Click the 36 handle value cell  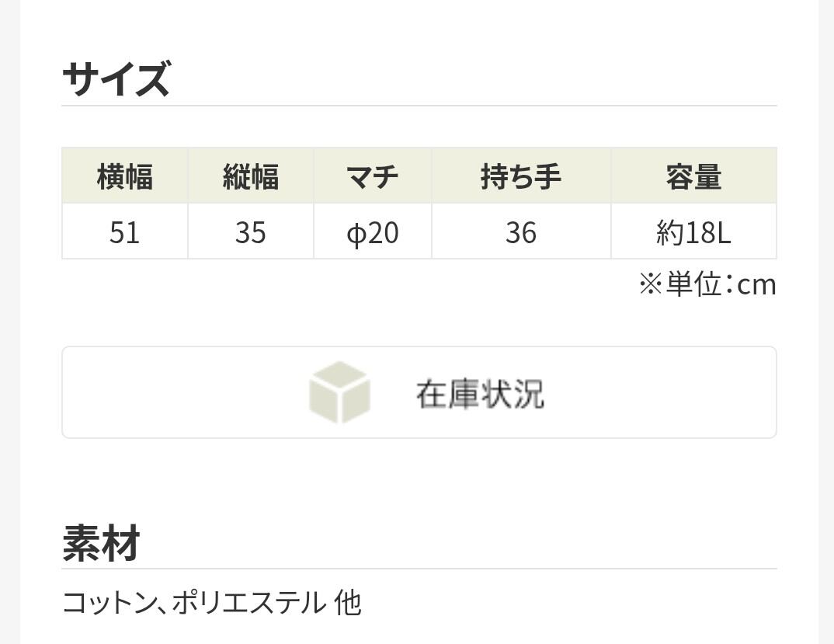(x=521, y=232)
